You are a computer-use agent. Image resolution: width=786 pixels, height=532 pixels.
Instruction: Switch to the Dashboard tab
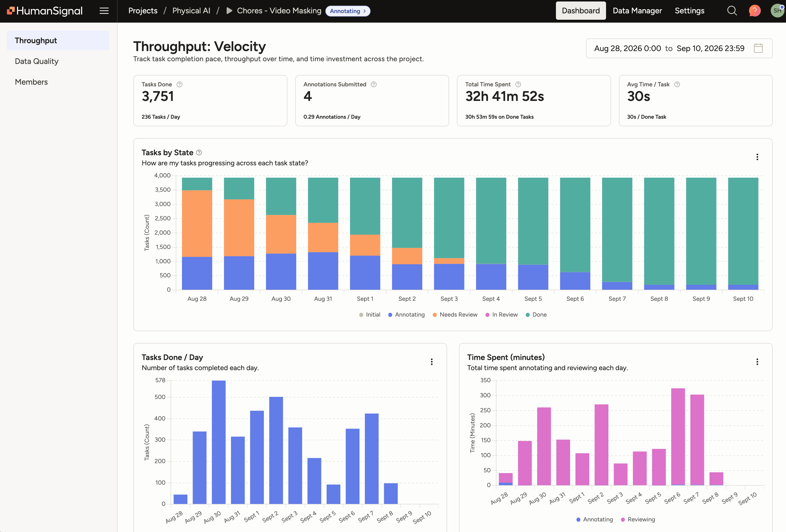tap(581, 11)
